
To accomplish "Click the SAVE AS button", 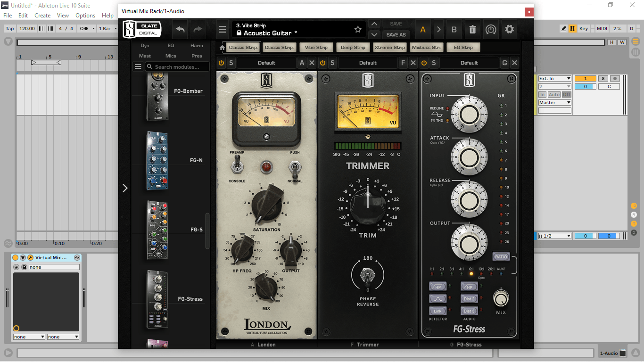I will (x=396, y=35).
